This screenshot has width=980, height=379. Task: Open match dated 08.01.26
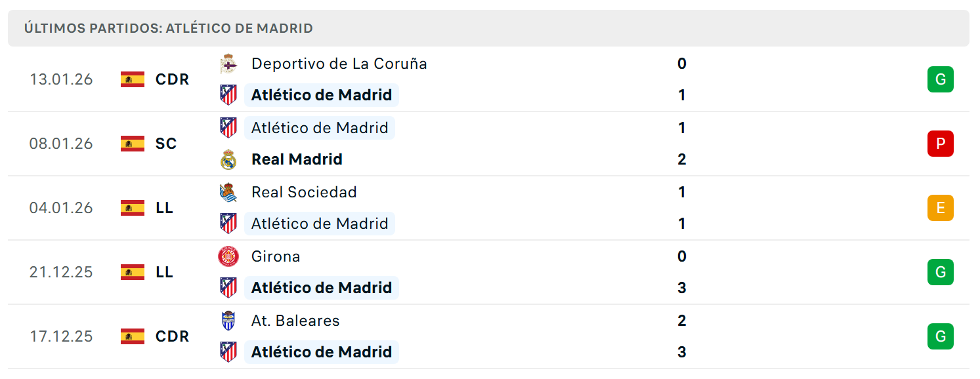pos(488,144)
